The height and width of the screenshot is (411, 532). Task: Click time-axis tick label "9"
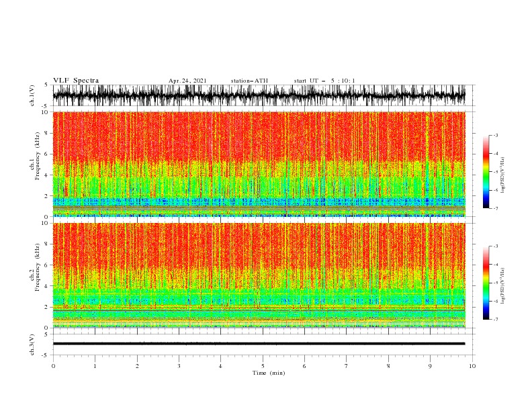[x=430, y=366]
